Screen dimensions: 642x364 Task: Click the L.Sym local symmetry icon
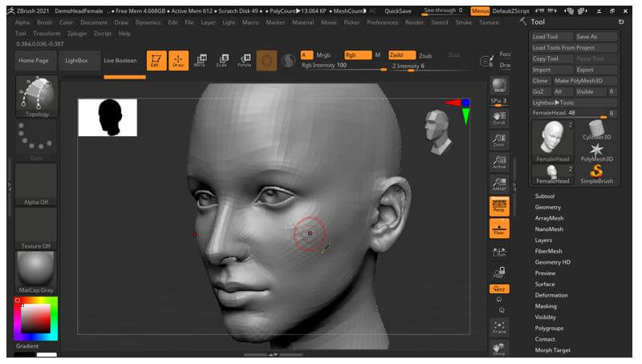499,251
